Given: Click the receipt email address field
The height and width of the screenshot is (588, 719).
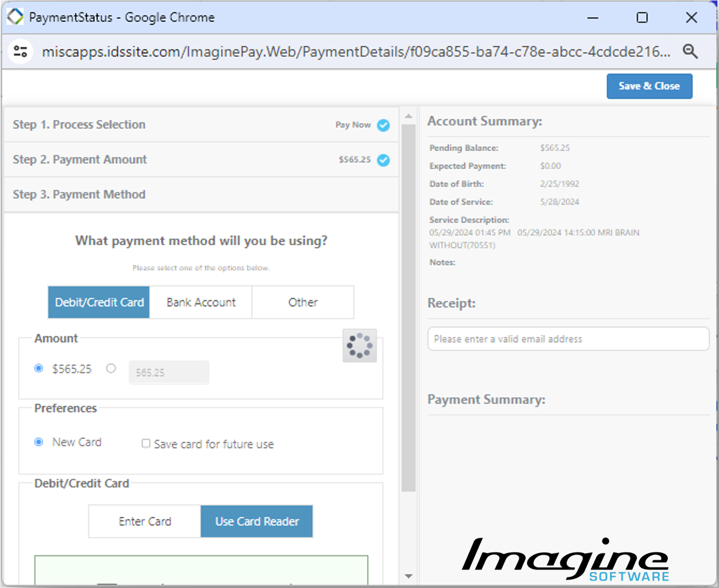Looking at the screenshot, I should (568, 339).
